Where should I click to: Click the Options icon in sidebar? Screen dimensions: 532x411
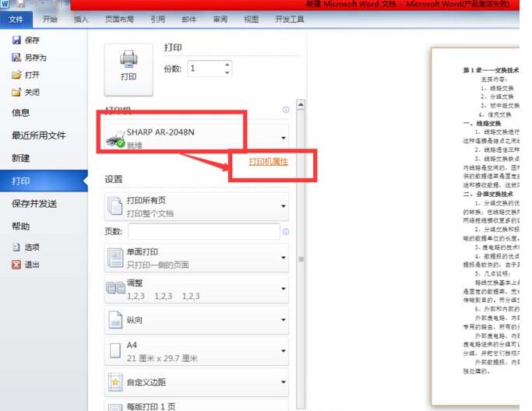16,247
